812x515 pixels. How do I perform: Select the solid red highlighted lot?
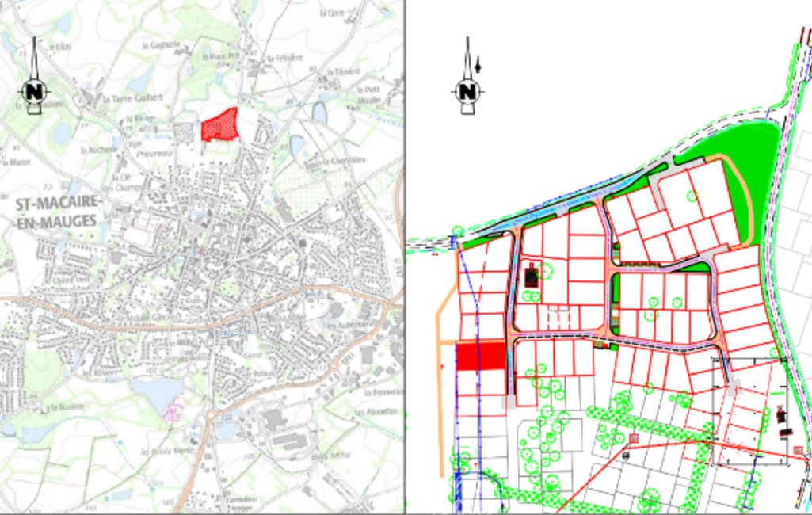[x=481, y=356]
